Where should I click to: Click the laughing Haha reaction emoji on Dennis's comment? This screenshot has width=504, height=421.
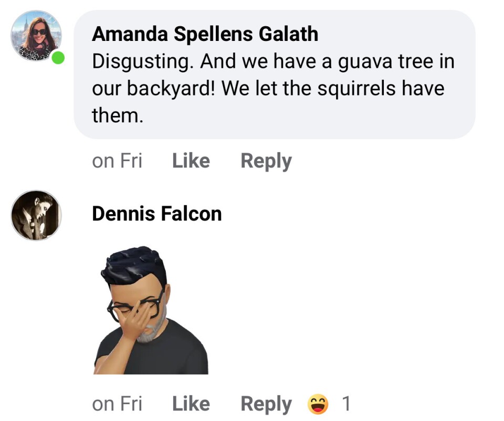(x=317, y=404)
